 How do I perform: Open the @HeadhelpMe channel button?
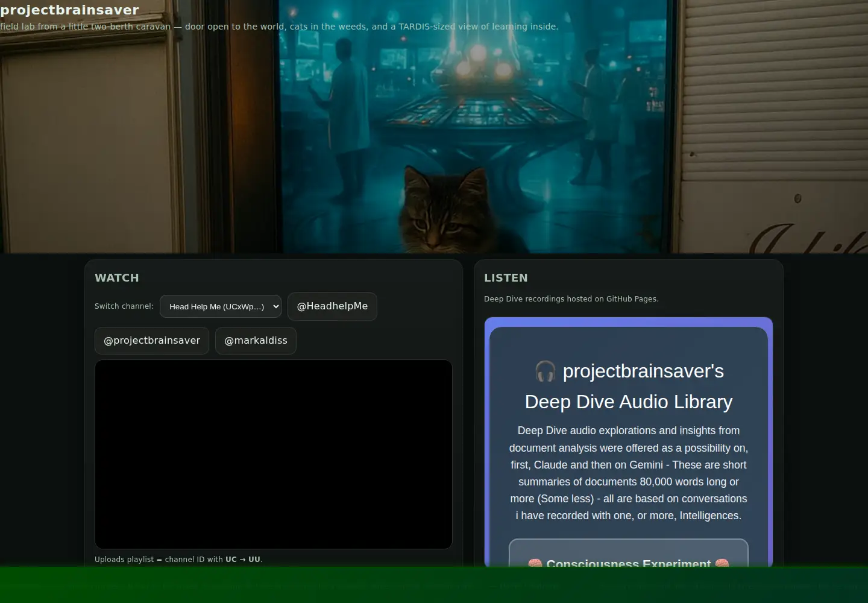(x=332, y=306)
